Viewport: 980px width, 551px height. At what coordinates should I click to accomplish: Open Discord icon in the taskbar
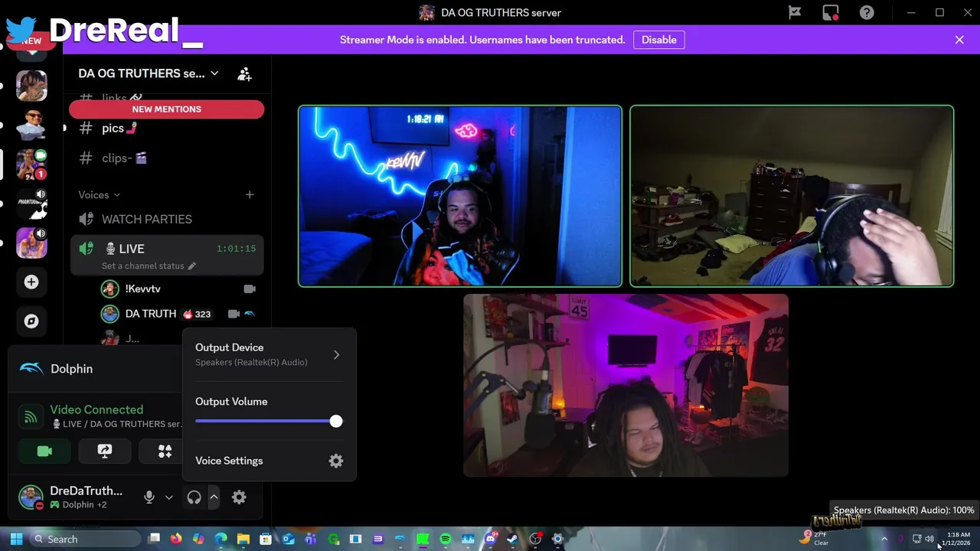coord(490,539)
